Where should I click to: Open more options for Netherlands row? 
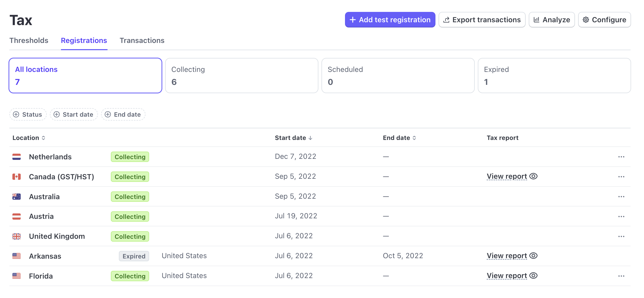pos(621,157)
